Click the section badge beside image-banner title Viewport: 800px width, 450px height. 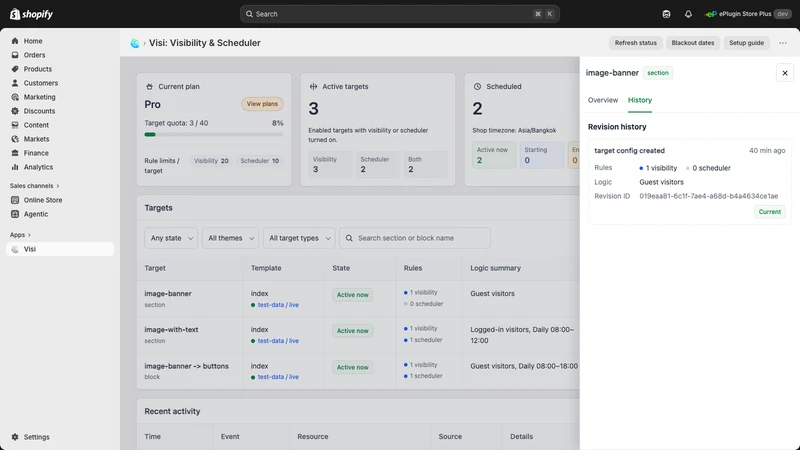tap(658, 73)
